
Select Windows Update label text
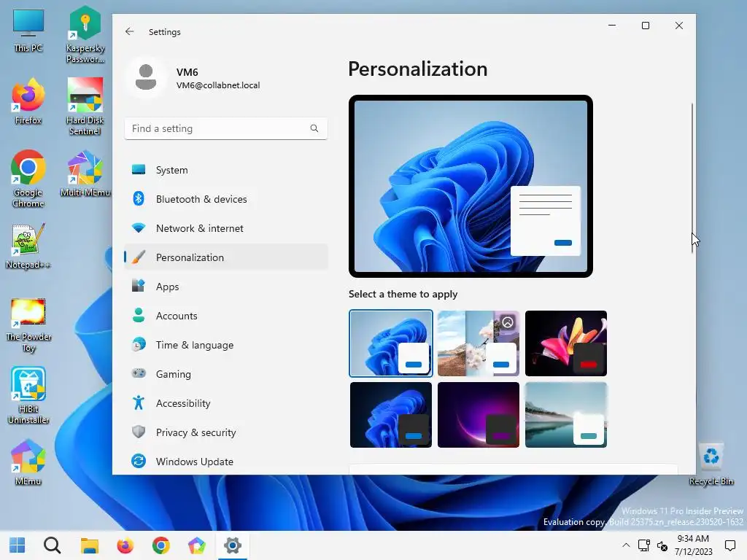[194, 462]
